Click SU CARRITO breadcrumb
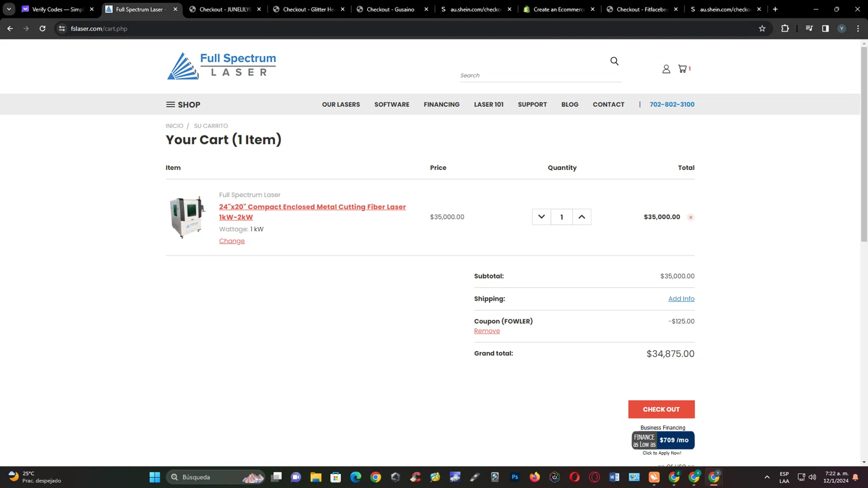 click(211, 126)
